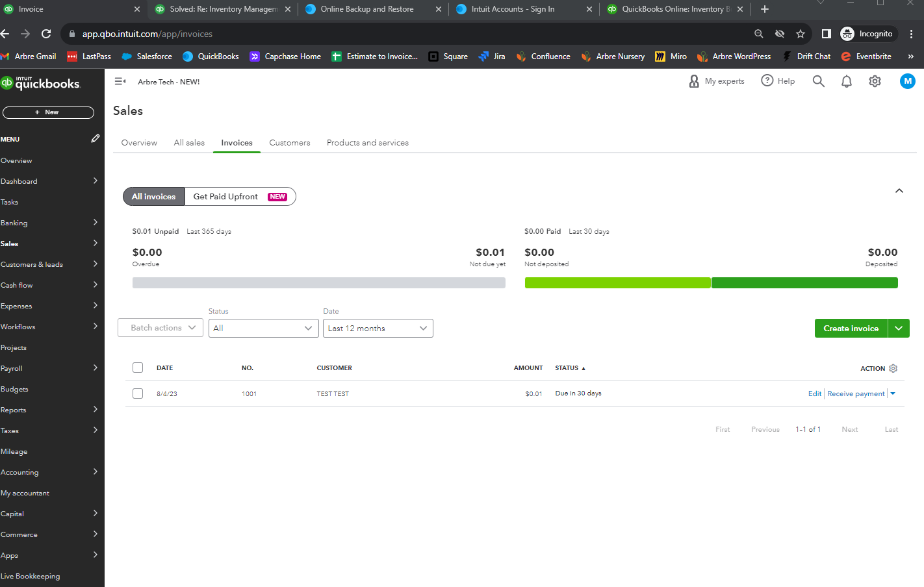Open QuickBooks settings gear icon
This screenshot has width=924, height=587.
tap(875, 81)
